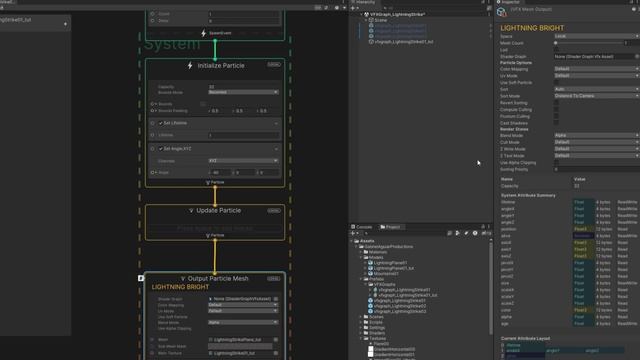Viewport: 640px width, 360px height.
Task: Click the Mesh object picker in Output node
Action: [x=276, y=340]
